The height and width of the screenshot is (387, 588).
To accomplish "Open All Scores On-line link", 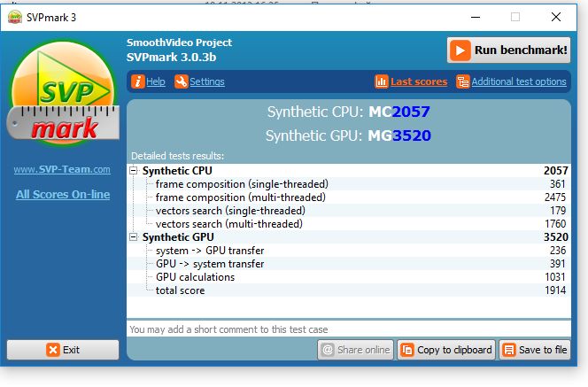I will 63,194.
